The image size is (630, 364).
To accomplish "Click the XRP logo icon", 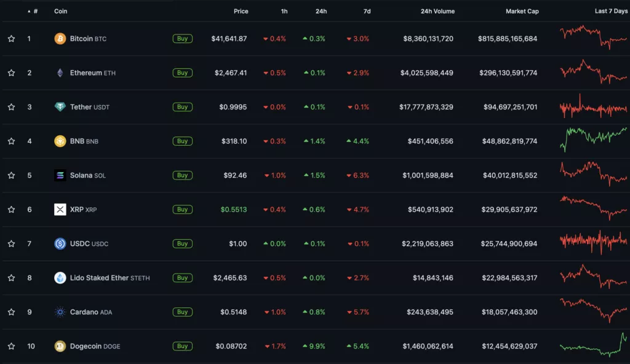I will (x=60, y=209).
